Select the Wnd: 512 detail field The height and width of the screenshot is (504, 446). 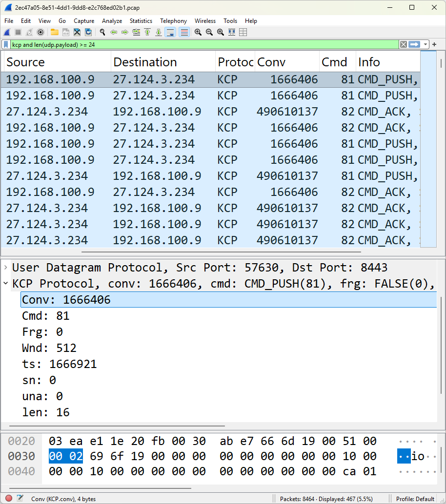click(49, 348)
